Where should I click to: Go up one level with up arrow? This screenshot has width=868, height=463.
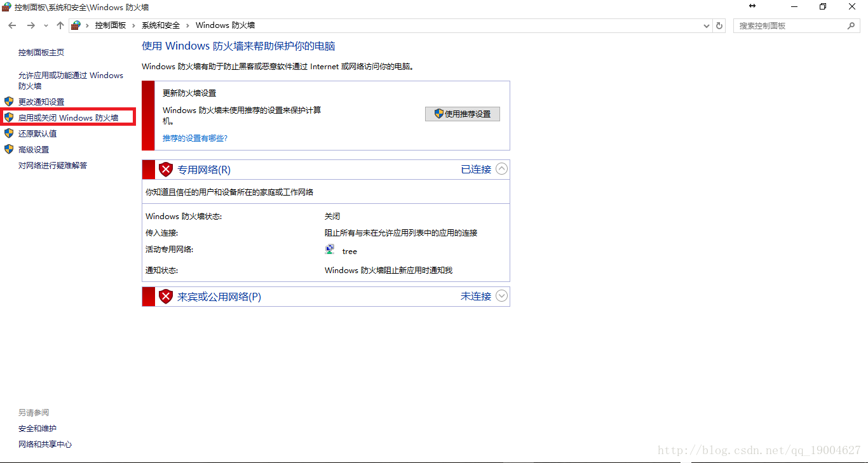coord(60,25)
